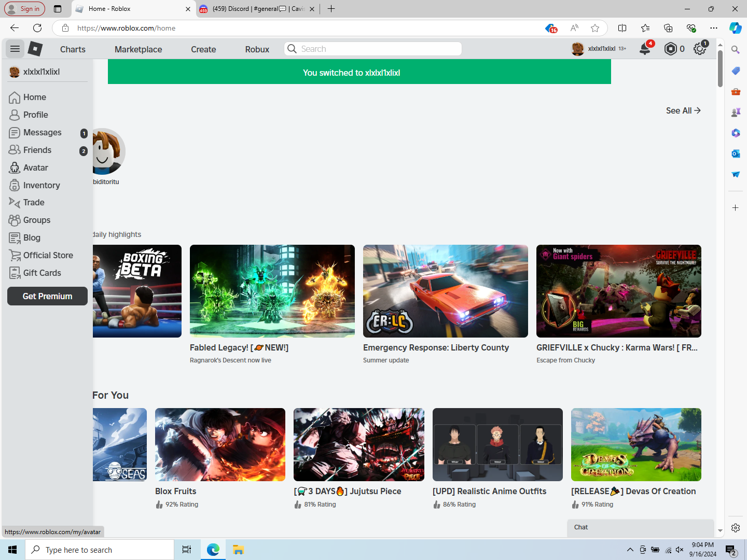Close the Discord tab
747x560 pixels.
click(312, 9)
